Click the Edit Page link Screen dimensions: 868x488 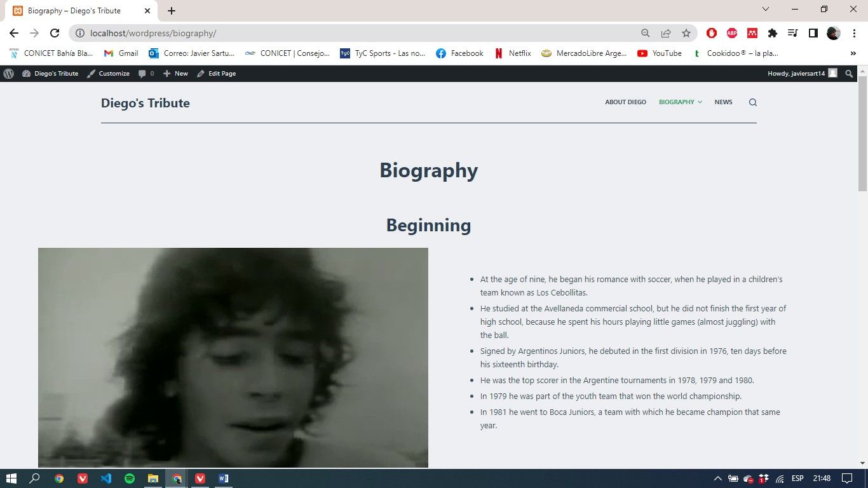(217, 74)
